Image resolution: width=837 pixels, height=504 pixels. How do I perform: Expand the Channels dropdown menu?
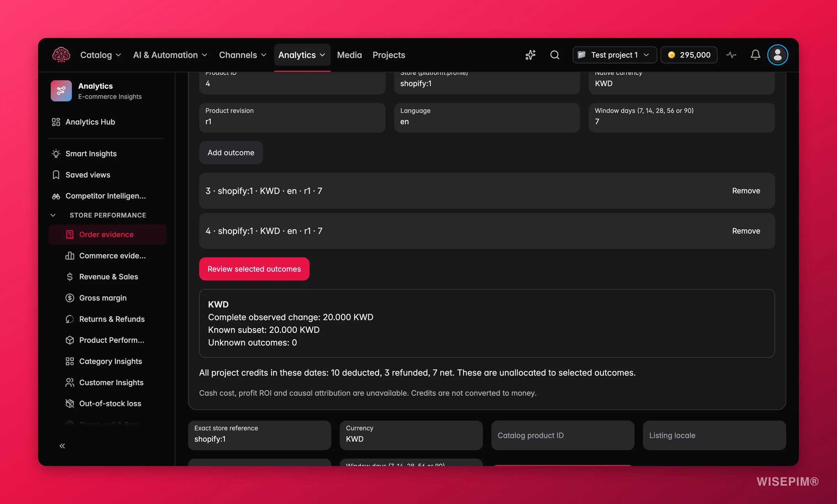point(242,55)
